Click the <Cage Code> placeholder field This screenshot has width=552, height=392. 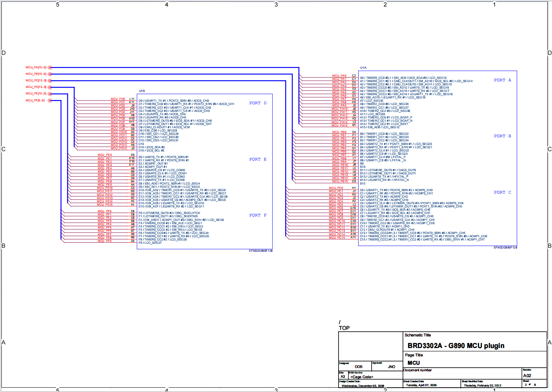click(x=361, y=377)
